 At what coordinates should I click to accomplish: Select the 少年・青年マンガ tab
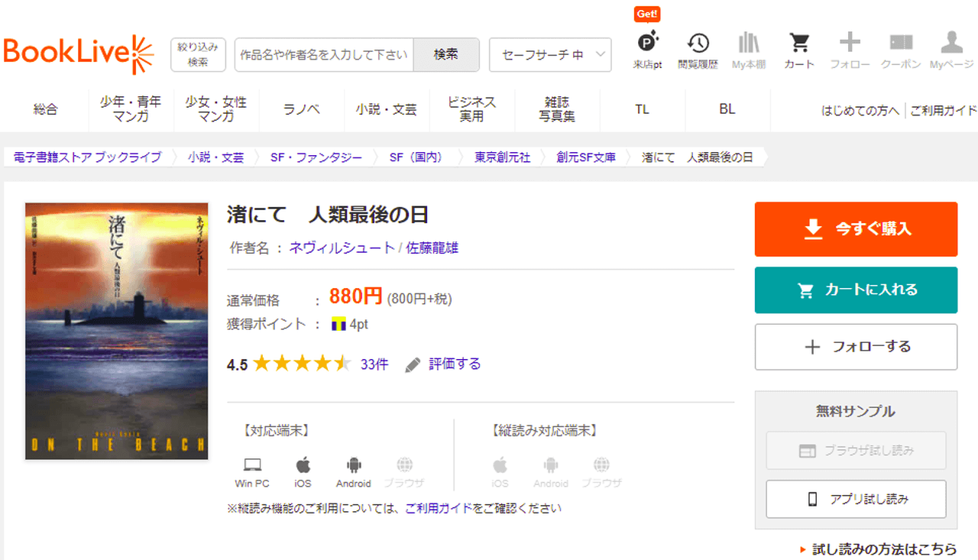[131, 109]
